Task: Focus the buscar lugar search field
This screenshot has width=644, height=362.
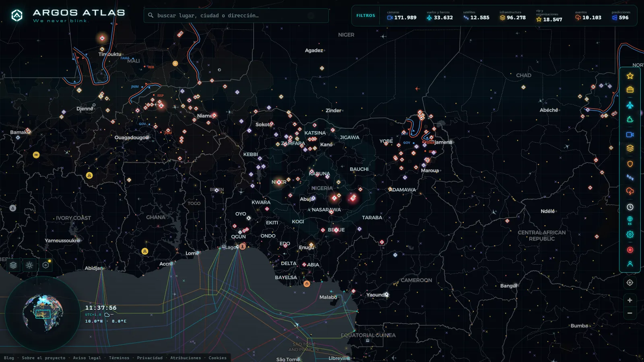Action: coord(236,16)
